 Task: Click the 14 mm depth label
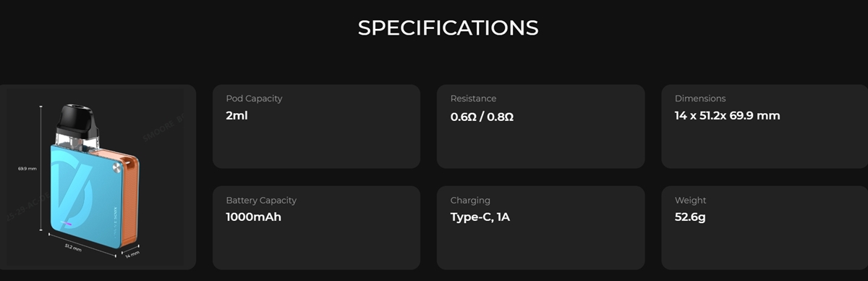coord(132,254)
